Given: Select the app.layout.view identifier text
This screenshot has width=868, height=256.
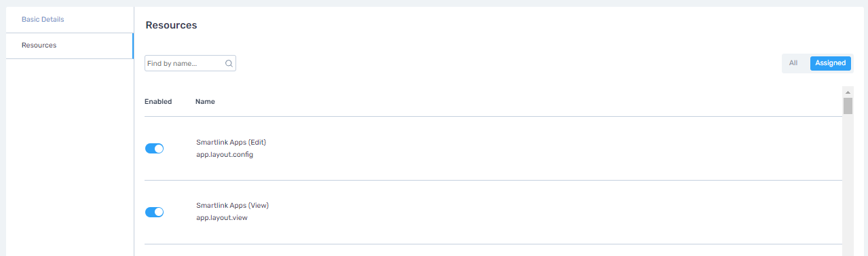Looking at the screenshot, I should [x=222, y=218].
